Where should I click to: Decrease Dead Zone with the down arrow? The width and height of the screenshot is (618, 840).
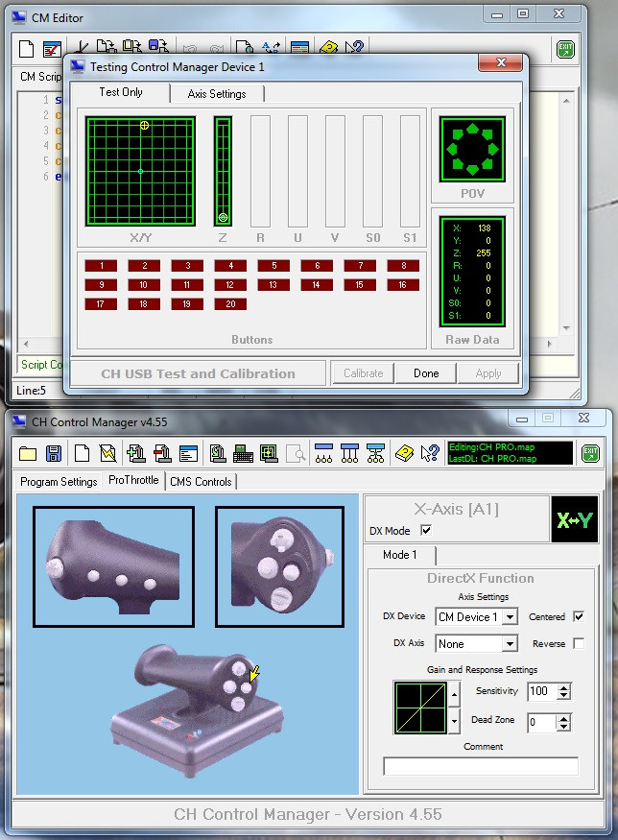click(563, 727)
